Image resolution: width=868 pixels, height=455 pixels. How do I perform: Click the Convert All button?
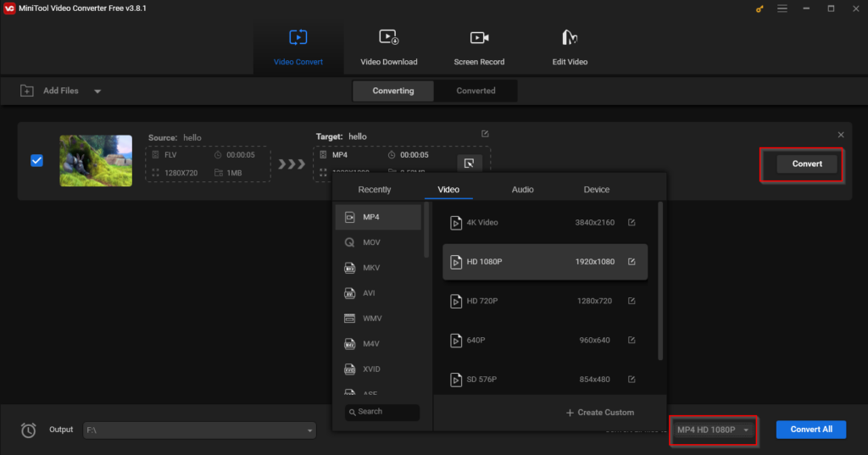(x=811, y=430)
